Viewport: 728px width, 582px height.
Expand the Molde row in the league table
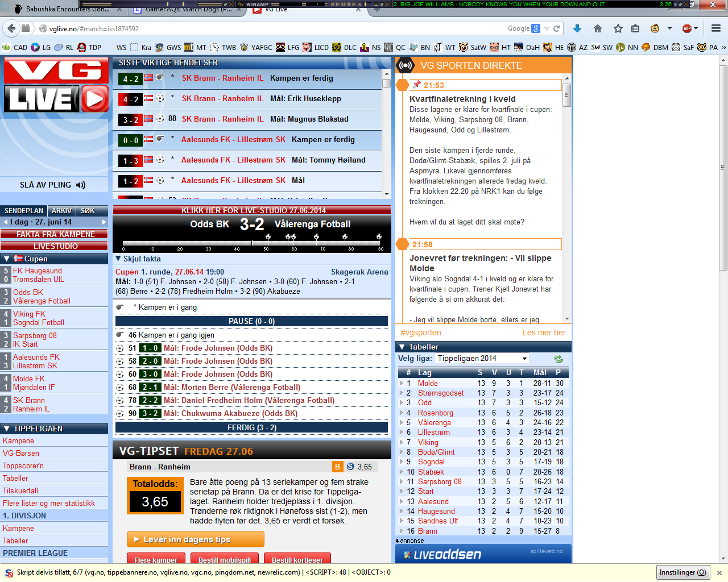pyautogui.click(x=402, y=383)
